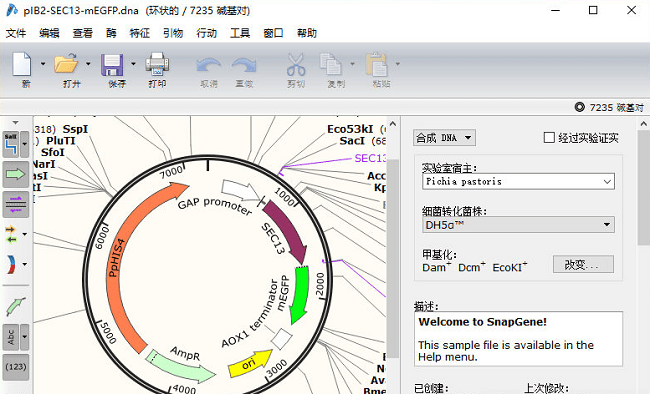This screenshot has width=650, height=394.
Task: Expand the small arrow atop left sidebar
Action: pyautogui.click(x=15, y=123)
